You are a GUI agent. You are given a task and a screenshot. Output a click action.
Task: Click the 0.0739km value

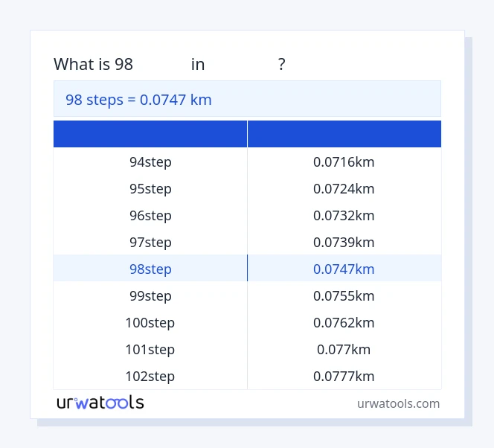(x=344, y=242)
